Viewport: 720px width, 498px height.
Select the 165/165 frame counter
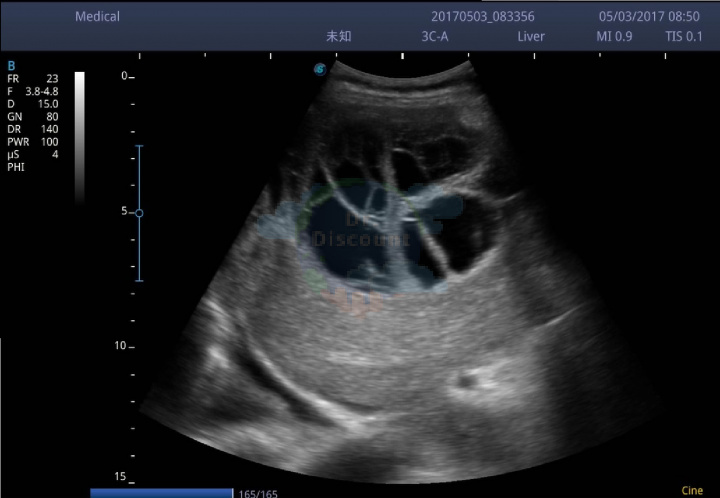pos(258,494)
